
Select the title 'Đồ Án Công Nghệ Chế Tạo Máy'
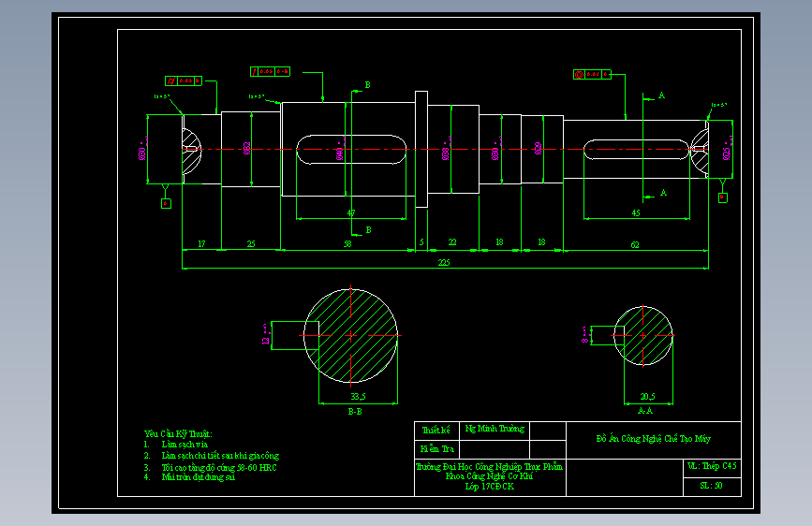(x=654, y=439)
